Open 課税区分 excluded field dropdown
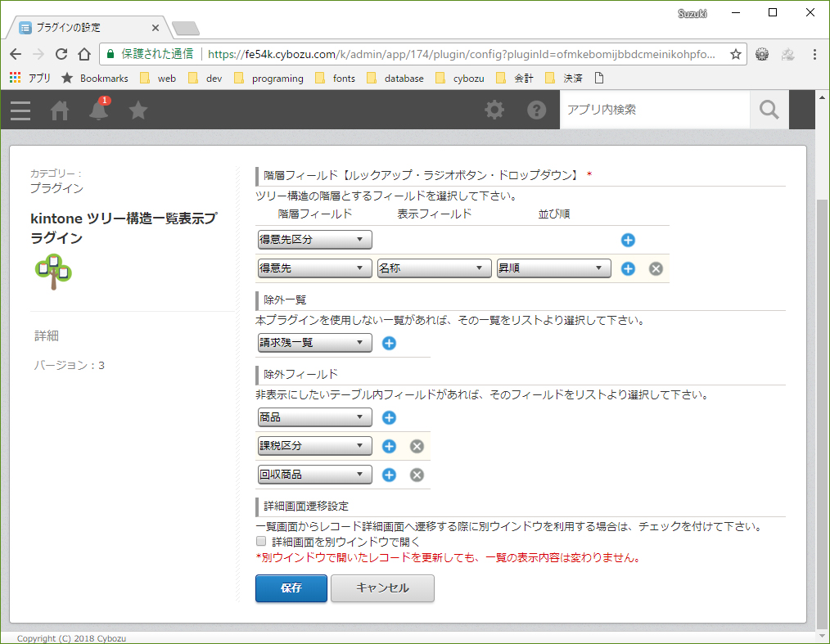This screenshot has height=644, width=830. (x=315, y=446)
